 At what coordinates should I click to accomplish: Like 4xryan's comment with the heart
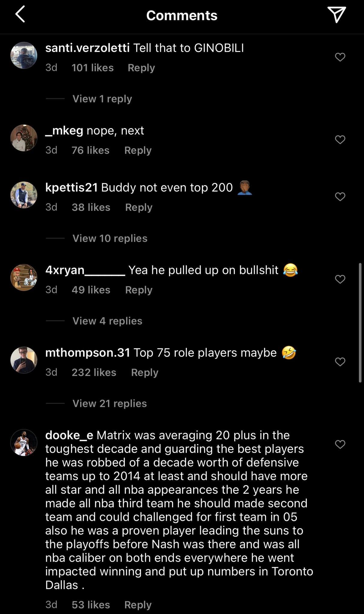340,279
